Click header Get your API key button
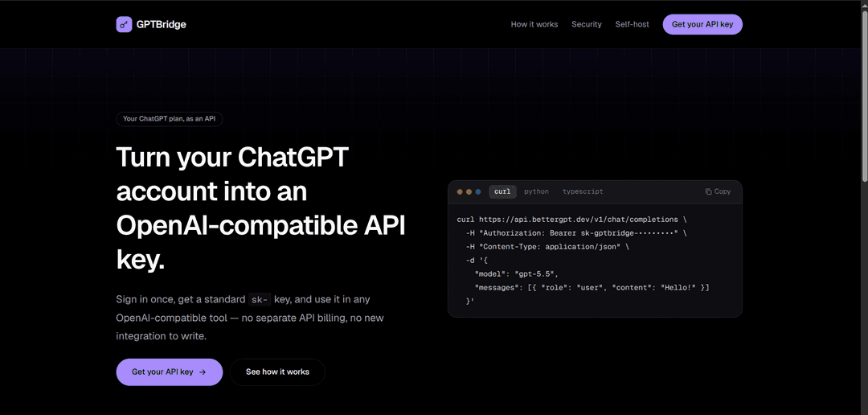Viewport: 868px width, 415px height. point(702,24)
